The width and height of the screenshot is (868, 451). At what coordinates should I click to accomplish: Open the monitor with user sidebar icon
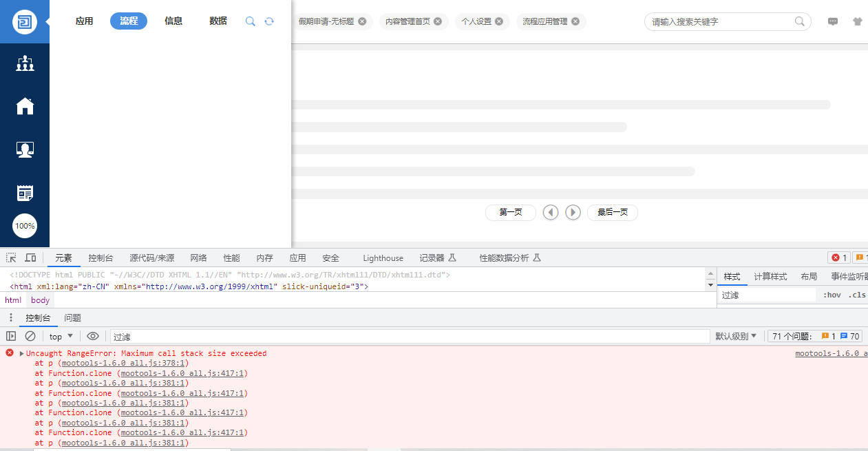click(x=25, y=149)
